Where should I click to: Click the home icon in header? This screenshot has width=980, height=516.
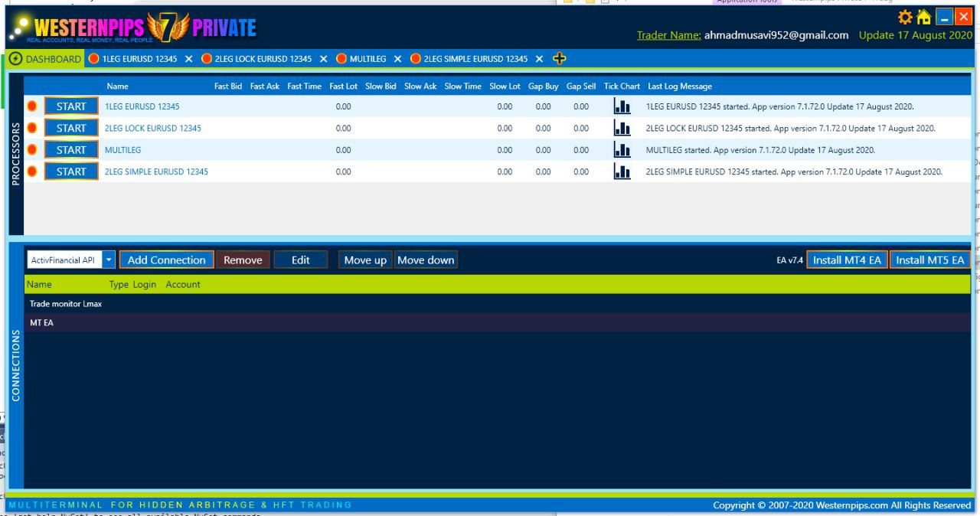924,17
